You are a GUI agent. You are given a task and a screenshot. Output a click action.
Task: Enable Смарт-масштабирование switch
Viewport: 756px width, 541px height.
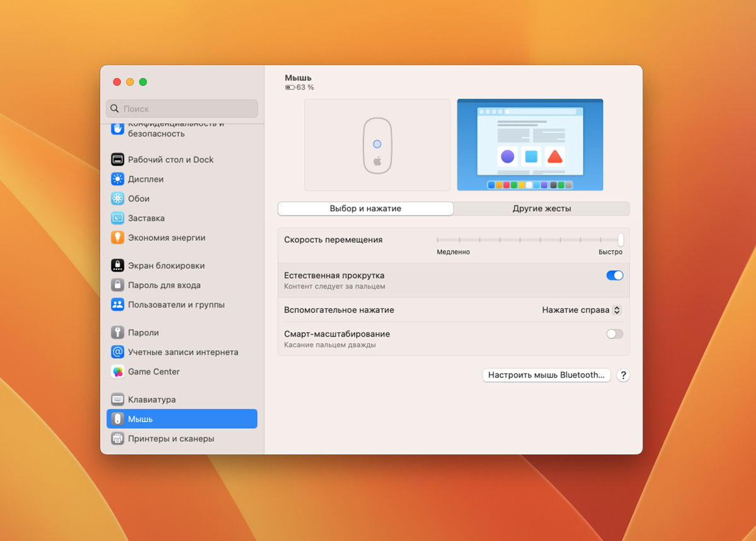614,334
